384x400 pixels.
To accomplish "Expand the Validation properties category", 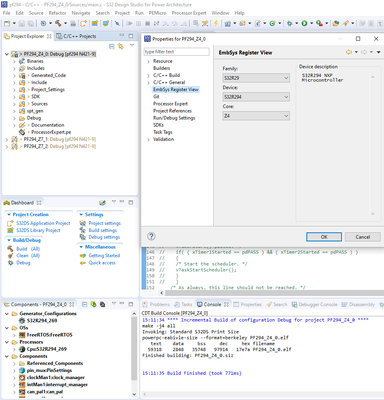I will 148,139.
